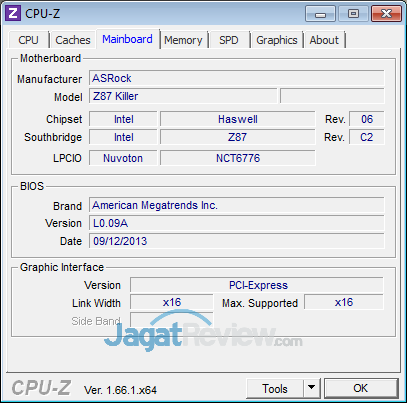Image resolution: width=407 pixels, height=403 pixels.
Task: Click the Graphic Interface group title
Action: click(x=62, y=267)
